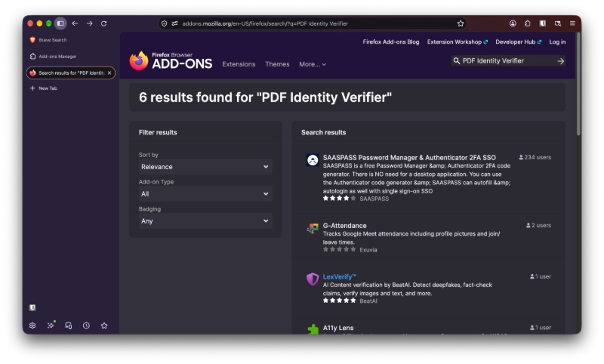Bookmark this page with the star

click(461, 23)
